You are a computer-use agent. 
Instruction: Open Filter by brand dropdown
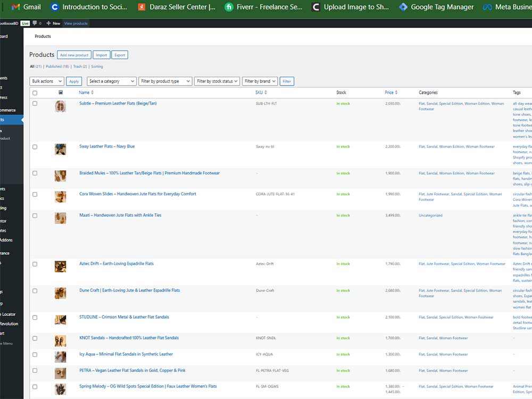[260, 81]
